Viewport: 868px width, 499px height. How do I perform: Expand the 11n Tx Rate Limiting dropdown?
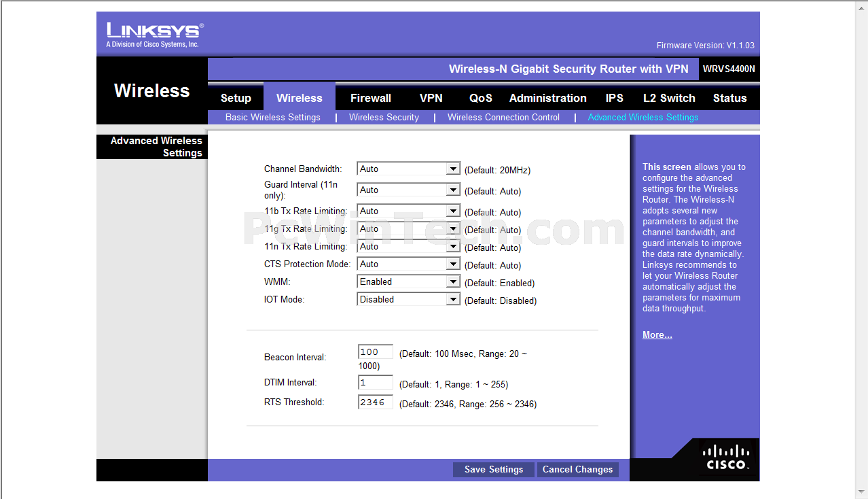[409, 247]
